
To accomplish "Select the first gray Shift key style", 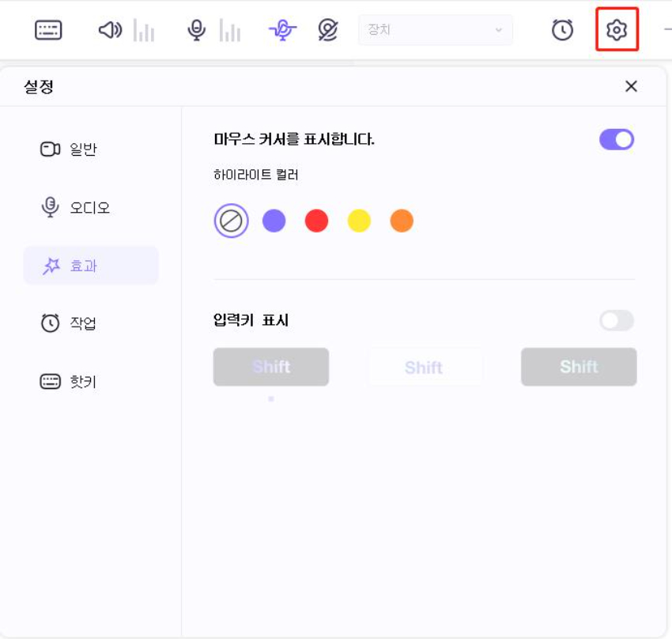I will coord(271,367).
